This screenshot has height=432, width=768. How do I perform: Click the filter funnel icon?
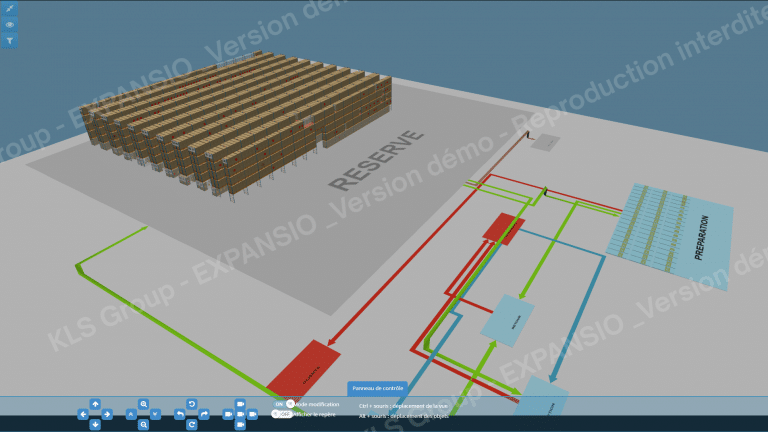(9, 41)
